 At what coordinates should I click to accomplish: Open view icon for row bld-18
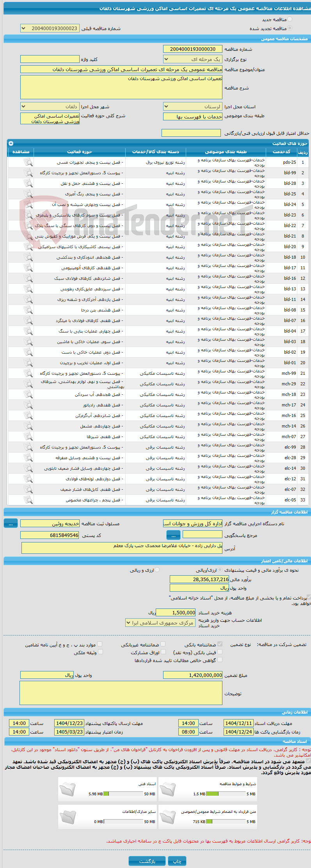28,257
